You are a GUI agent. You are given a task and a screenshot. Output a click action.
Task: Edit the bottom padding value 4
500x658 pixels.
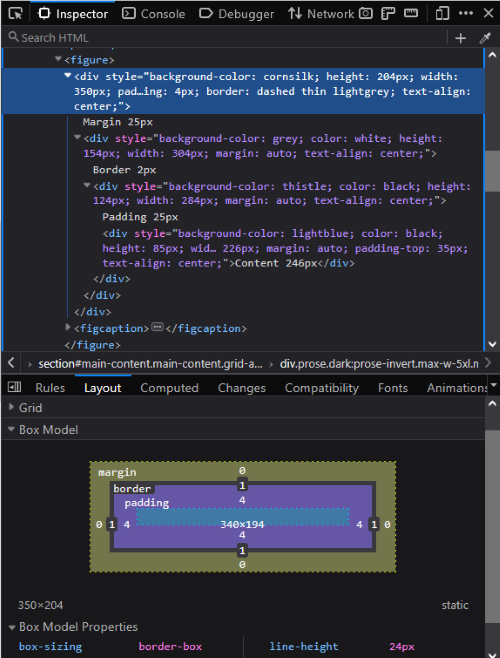[x=242, y=535]
